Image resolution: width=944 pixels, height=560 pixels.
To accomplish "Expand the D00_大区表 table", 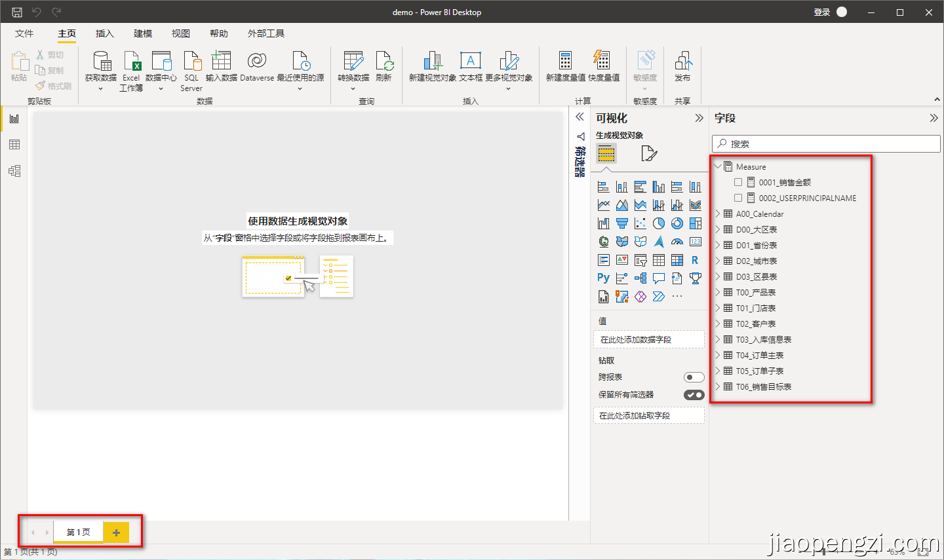I will [718, 229].
